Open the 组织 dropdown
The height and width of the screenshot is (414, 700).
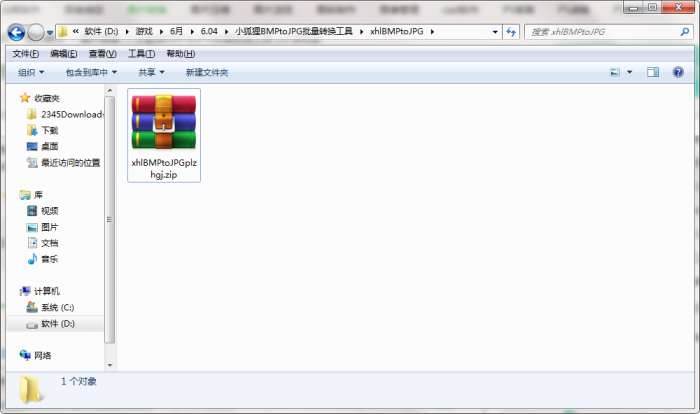click(x=31, y=72)
